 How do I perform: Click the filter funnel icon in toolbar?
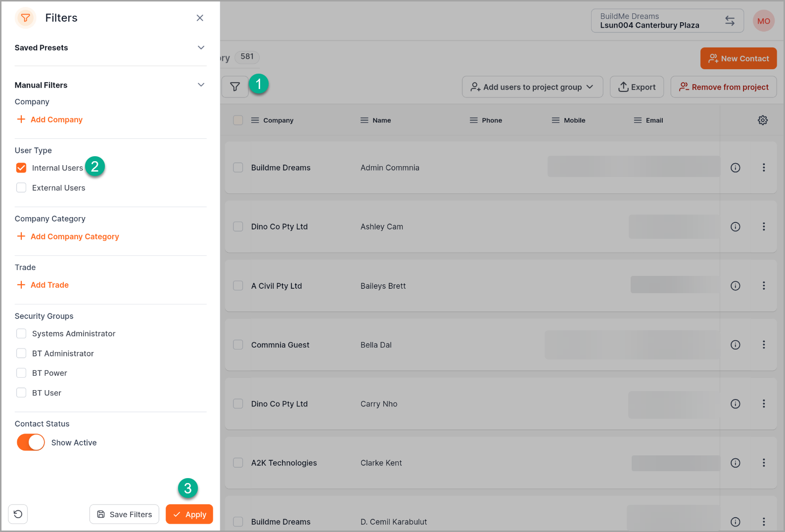click(x=235, y=87)
